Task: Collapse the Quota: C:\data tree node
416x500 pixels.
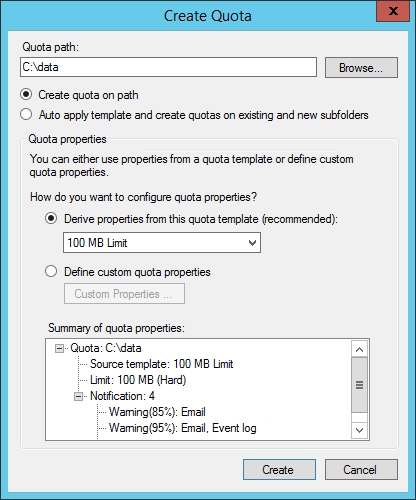Action: 59,349
